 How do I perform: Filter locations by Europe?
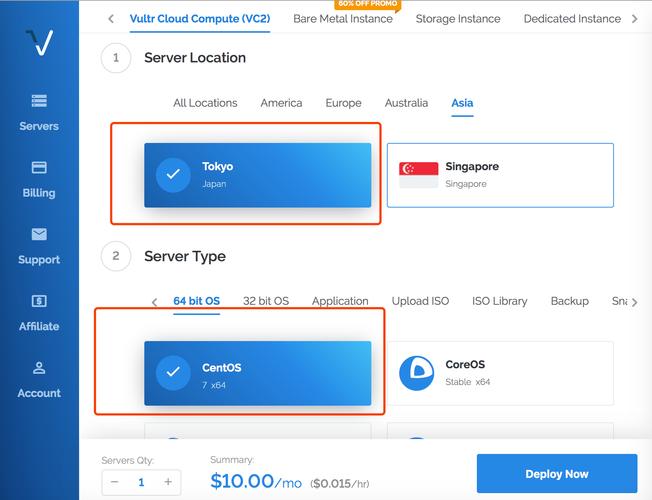click(x=343, y=103)
